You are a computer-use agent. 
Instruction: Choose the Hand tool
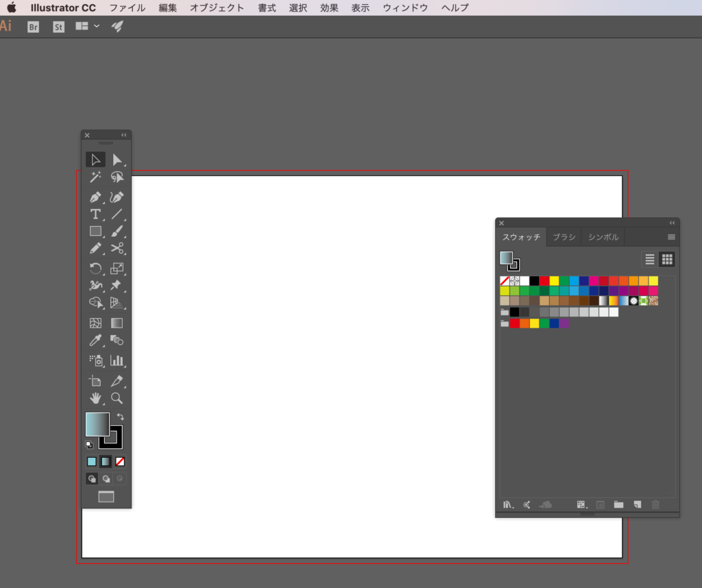pyautogui.click(x=95, y=398)
